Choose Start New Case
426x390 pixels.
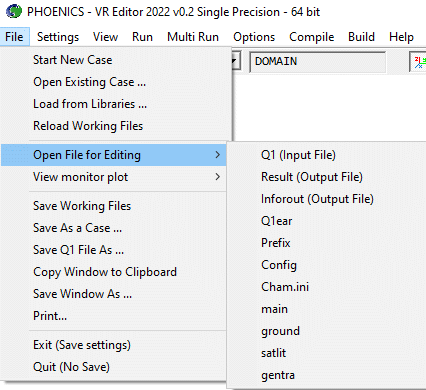pyautogui.click(x=73, y=60)
